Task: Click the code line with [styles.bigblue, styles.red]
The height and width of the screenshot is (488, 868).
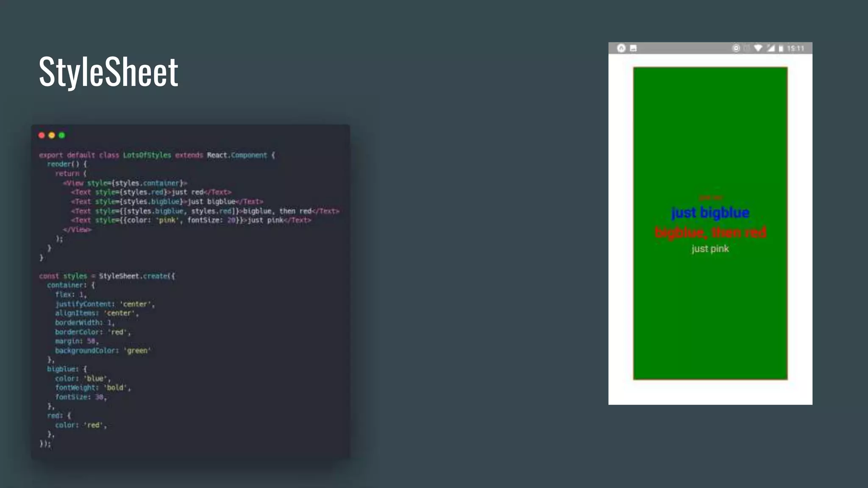Action: click(206, 211)
